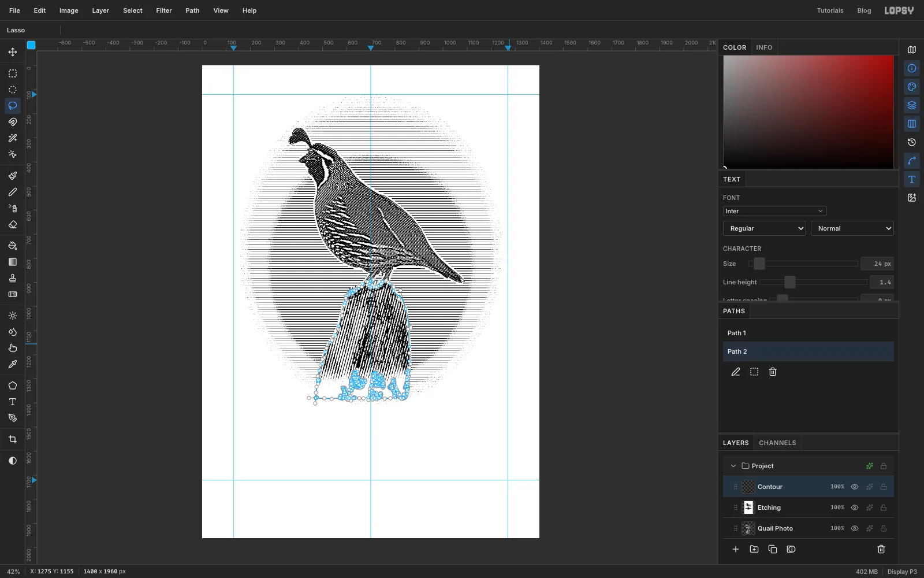Screen dimensions: 924x578
Task: Select the Crop tool
Action: pos(13,439)
